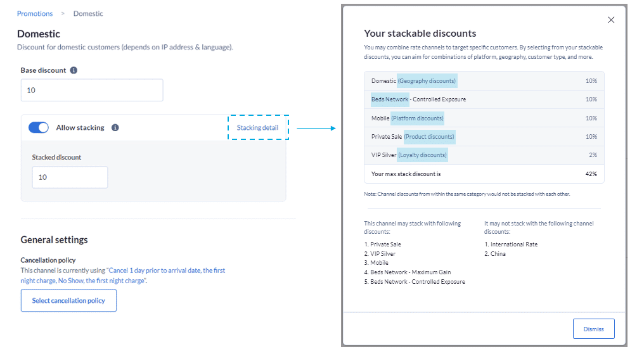Go to Promotions breadcrumb
644x349 pixels.
coord(35,13)
